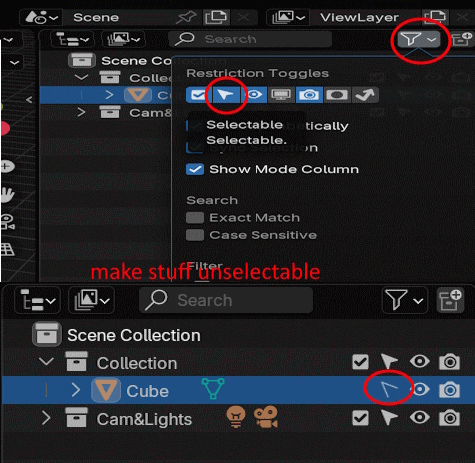The height and width of the screenshot is (463, 475).
Task: Select the Scene Collection row in lower outliner
Action: point(238,335)
